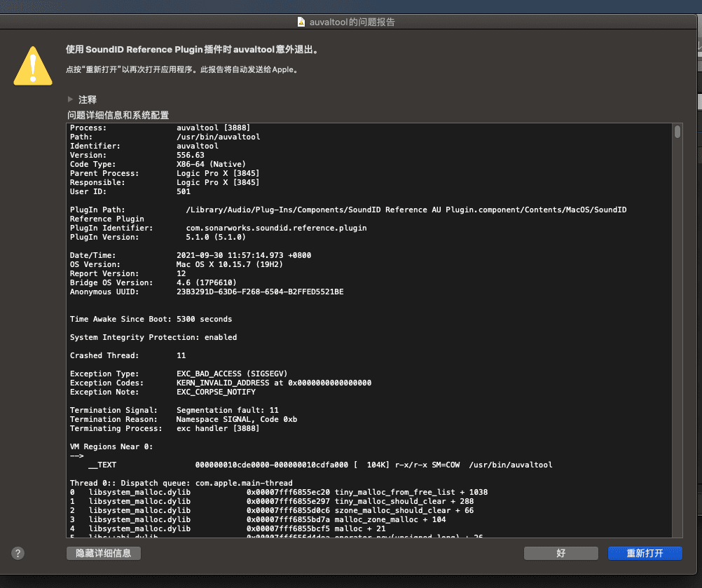Click the document icon in the title bar

click(x=301, y=22)
